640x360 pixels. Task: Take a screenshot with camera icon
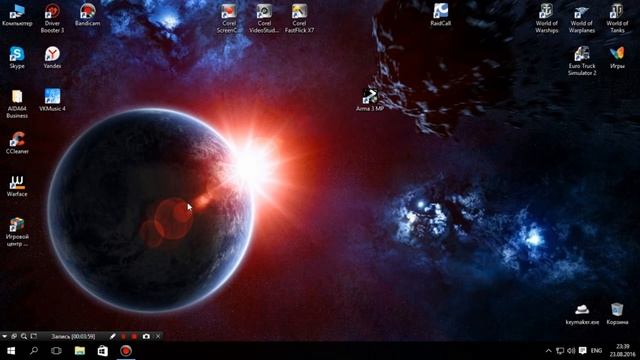[146, 336]
